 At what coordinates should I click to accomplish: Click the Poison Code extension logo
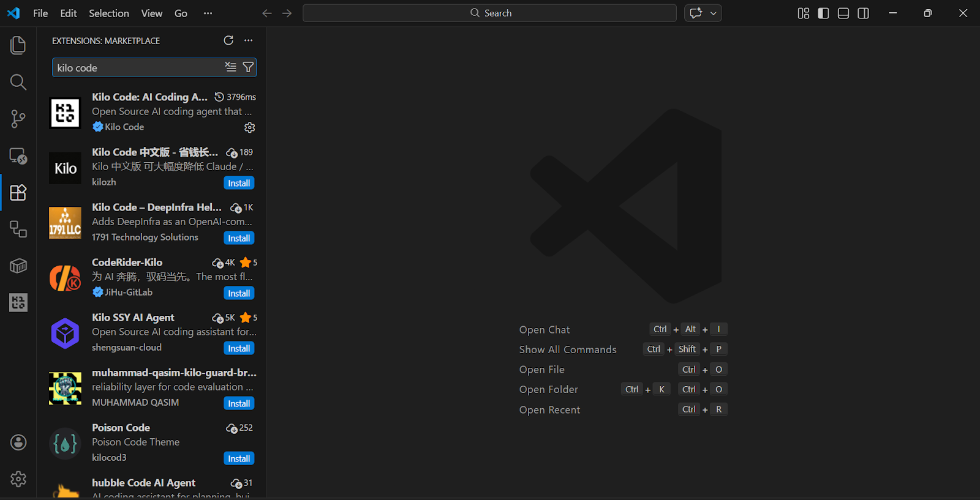(65, 444)
